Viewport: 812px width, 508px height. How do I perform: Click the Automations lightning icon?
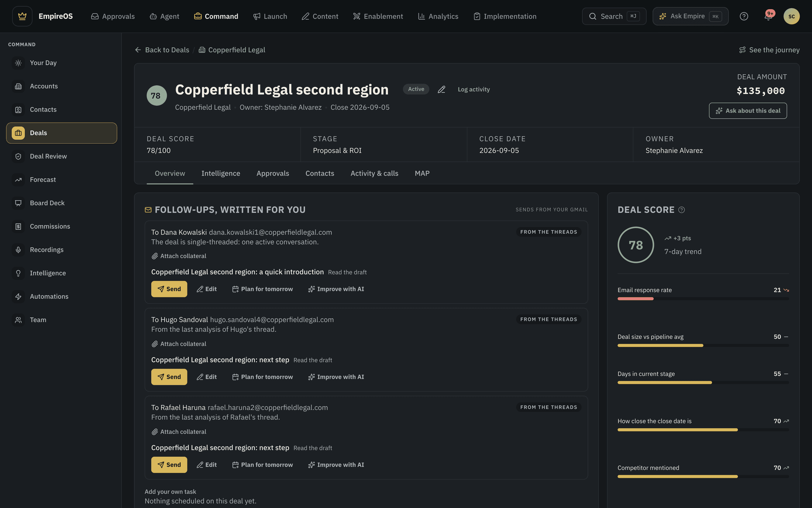(x=18, y=297)
